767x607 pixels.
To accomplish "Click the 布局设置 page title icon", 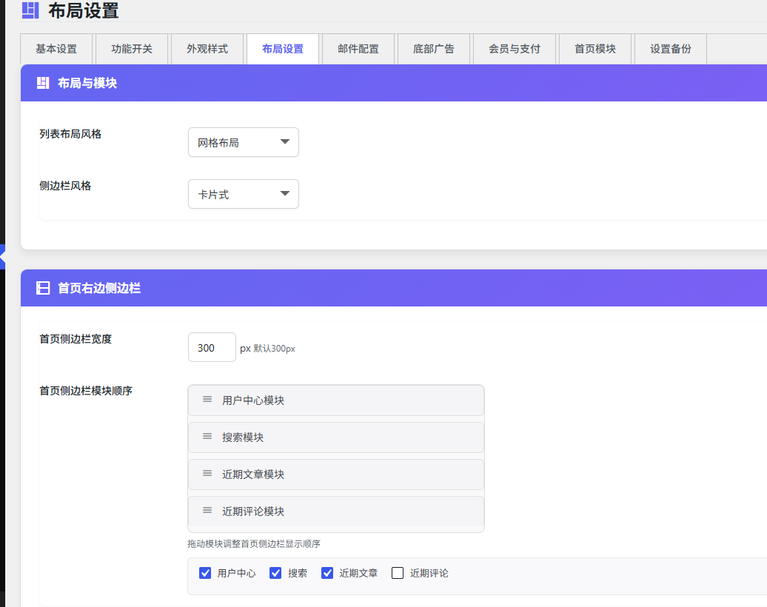I will 30,10.
